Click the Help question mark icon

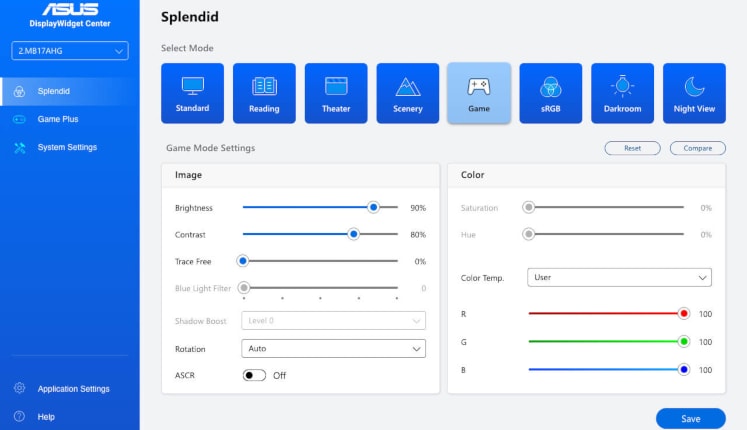20,416
